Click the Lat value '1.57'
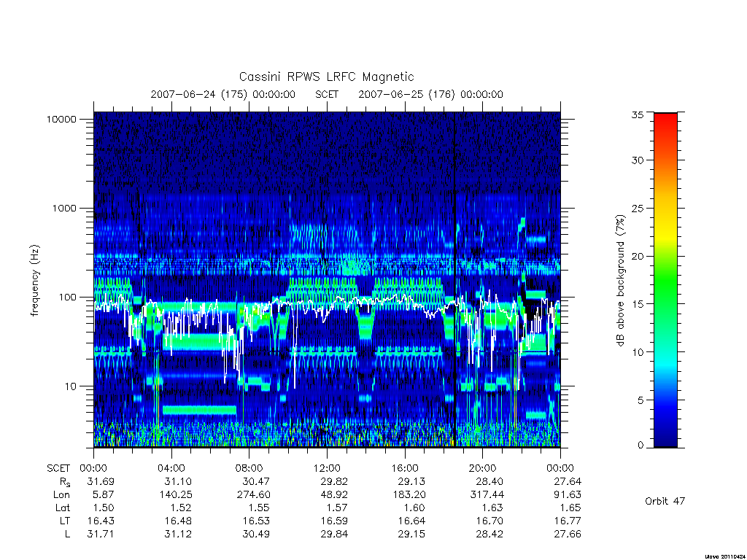 [337, 507]
